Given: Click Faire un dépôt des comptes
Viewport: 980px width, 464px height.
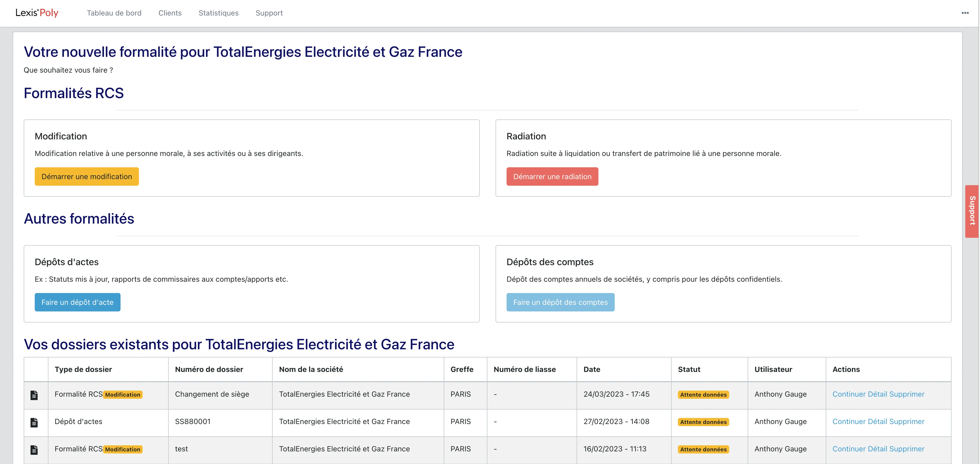Looking at the screenshot, I should pos(560,302).
